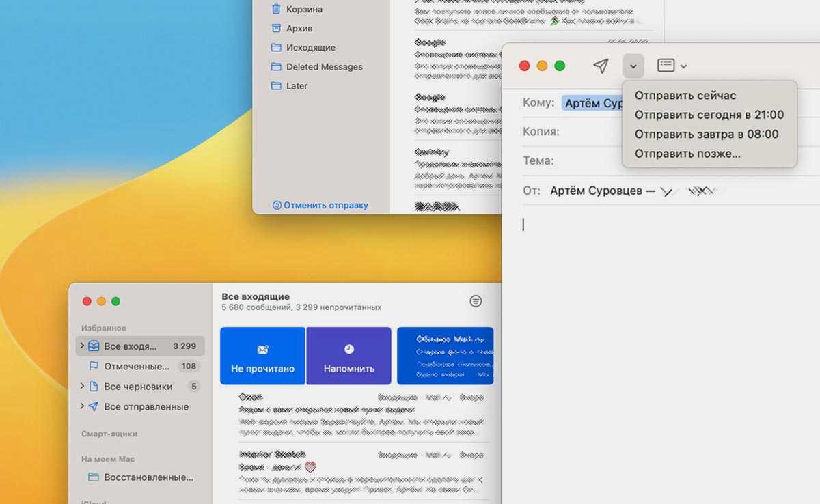Select the Корзина trash folder
Image resolution: width=820 pixels, height=504 pixels.
[304, 10]
